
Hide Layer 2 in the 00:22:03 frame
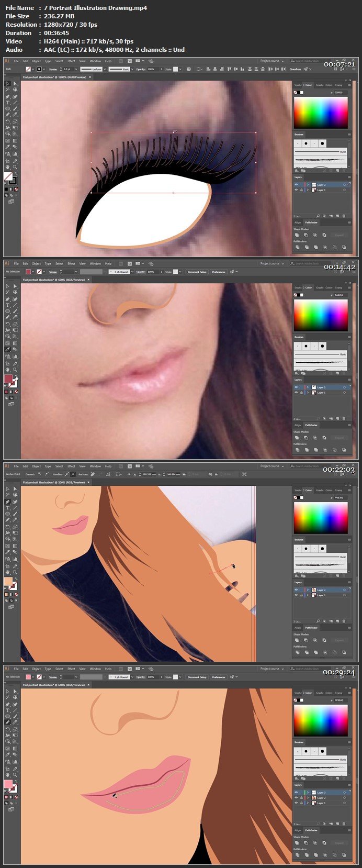pyautogui.click(x=296, y=590)
